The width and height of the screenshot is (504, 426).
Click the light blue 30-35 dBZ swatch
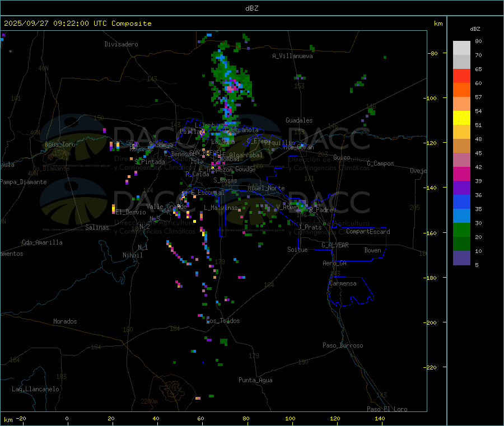(x=461, y=216)
